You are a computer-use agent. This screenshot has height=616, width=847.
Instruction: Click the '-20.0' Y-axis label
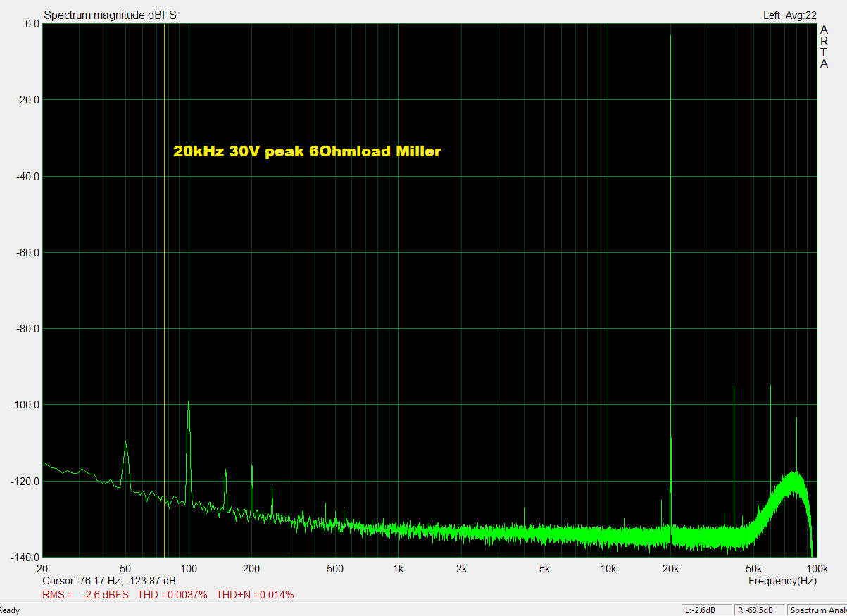(x=27, y=100)
